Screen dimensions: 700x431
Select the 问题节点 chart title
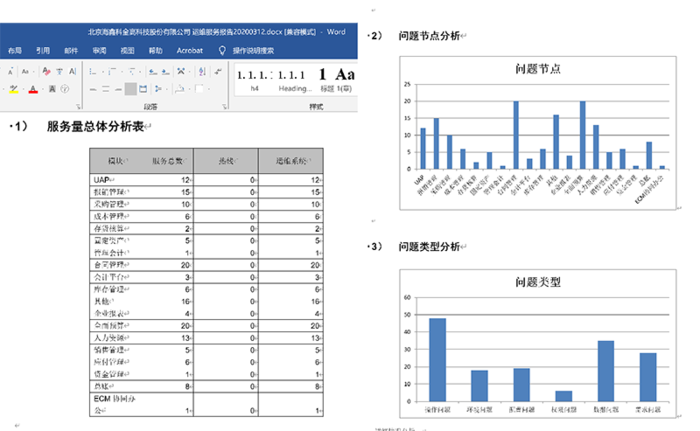(538, 69)
